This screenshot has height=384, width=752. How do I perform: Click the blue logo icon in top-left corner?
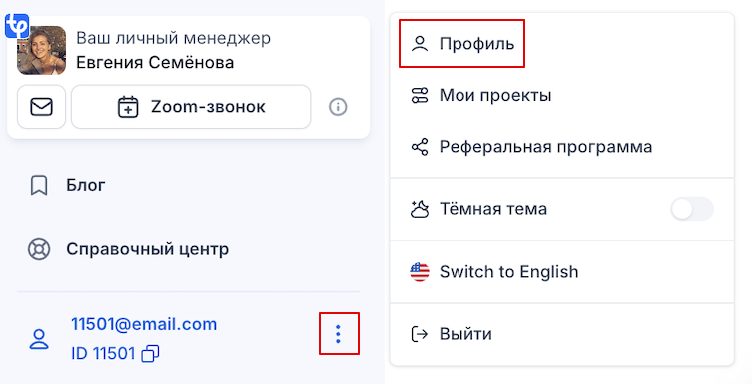[17, 26]
